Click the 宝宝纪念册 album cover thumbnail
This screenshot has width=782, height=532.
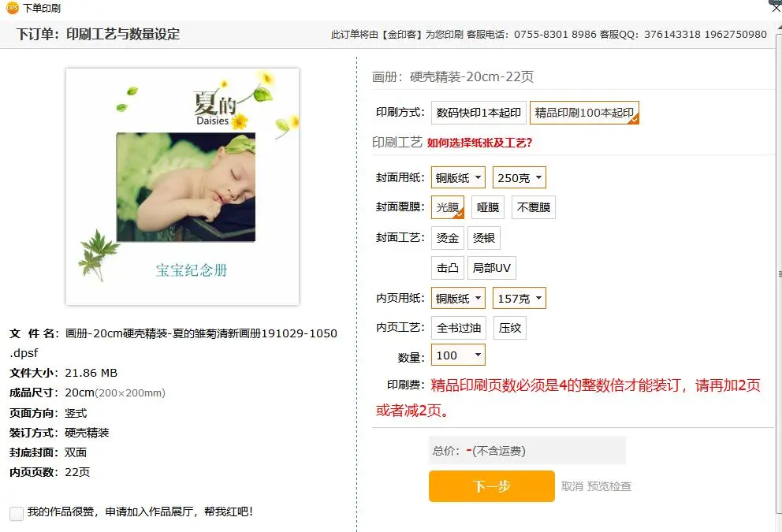point(183,187)
